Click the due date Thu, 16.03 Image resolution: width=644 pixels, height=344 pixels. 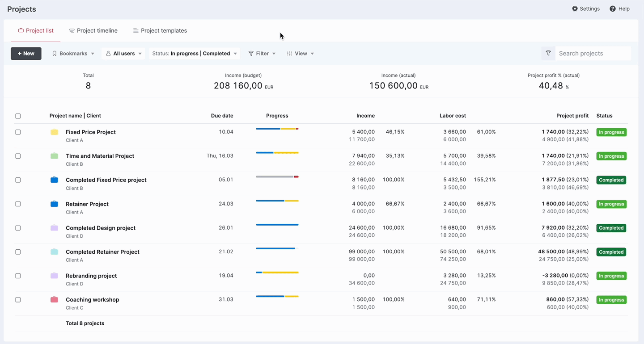click(220, 156)
